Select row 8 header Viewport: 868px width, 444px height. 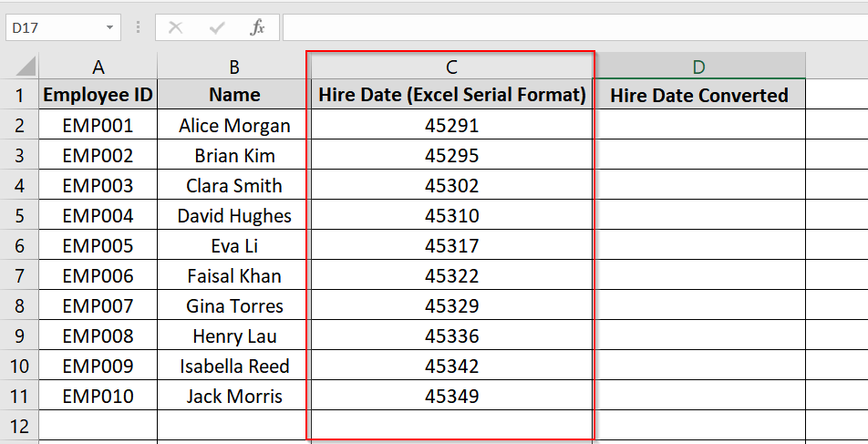tap(19, 305)
